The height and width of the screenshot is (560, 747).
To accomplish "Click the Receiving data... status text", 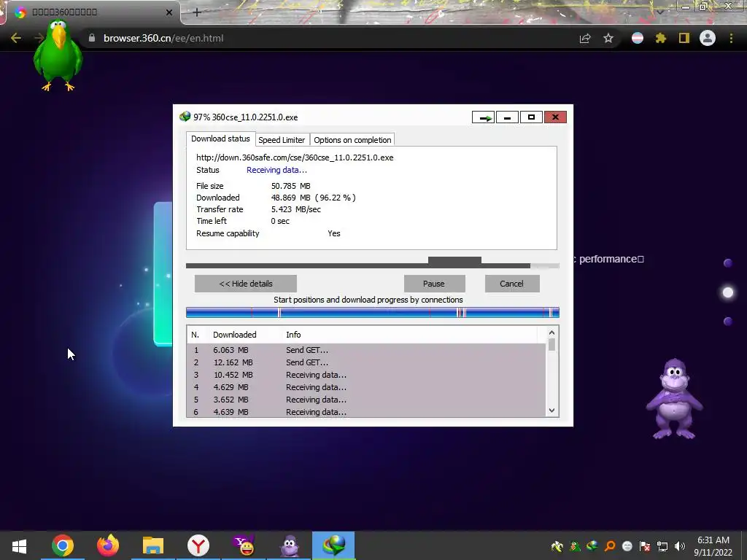I will 276,170.
